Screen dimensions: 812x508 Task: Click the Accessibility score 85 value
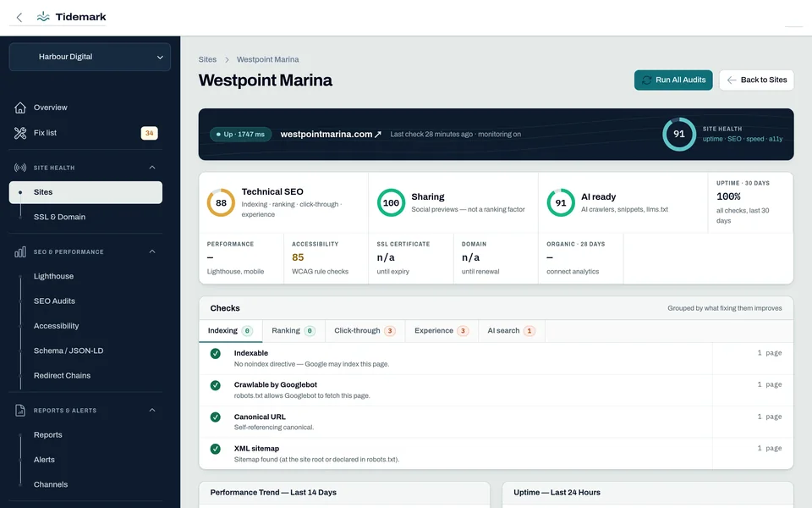[298, 257]
